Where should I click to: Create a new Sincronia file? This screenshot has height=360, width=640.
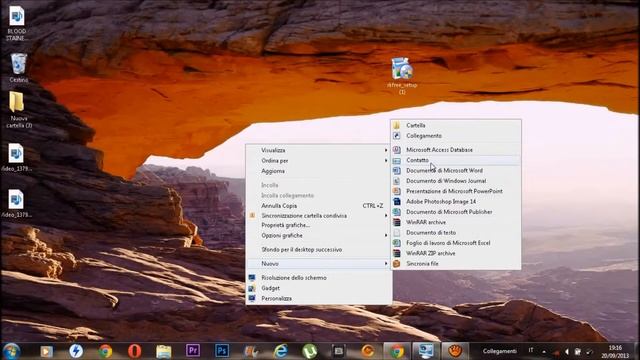tap(456, 264)
